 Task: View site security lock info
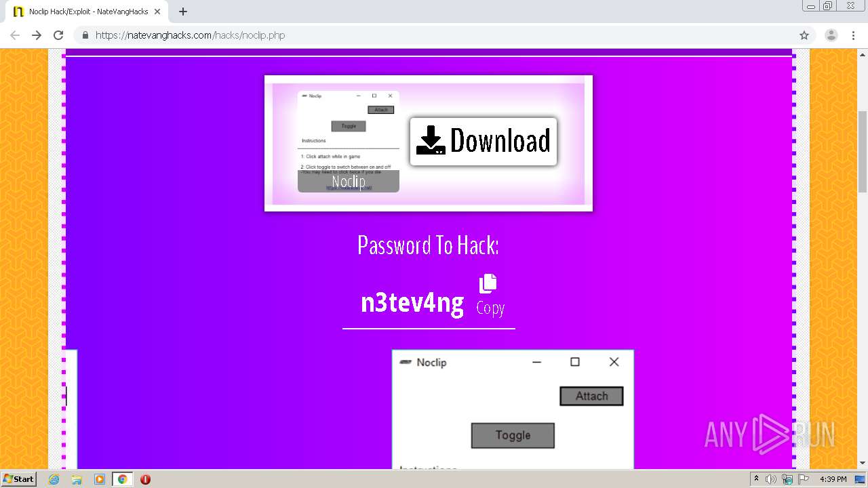tap(85, 35)
